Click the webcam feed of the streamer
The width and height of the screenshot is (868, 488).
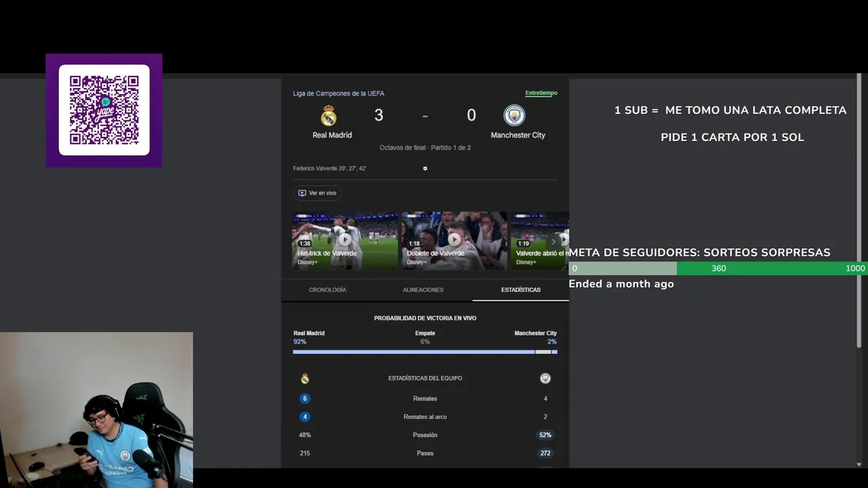[96, 410]
